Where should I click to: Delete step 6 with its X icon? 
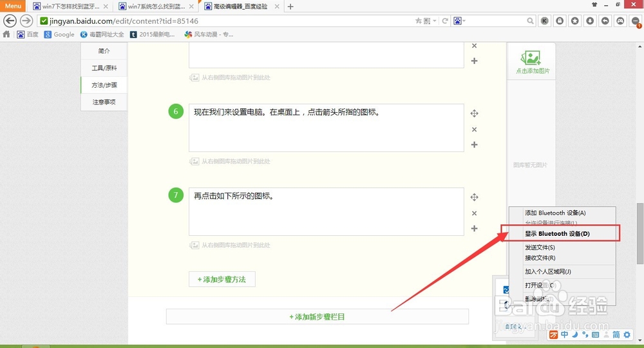475,130
